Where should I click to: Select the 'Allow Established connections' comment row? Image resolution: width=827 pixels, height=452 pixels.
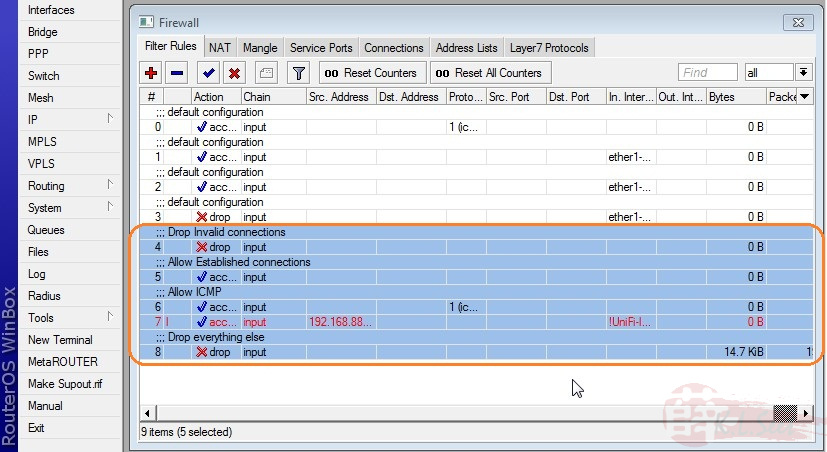click(476, 262)
